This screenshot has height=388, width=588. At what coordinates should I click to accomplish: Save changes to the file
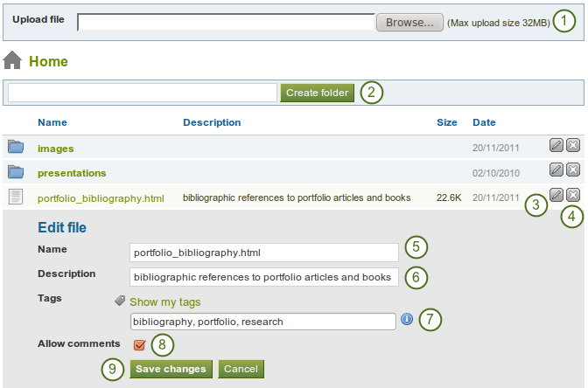tap(171, 369)
